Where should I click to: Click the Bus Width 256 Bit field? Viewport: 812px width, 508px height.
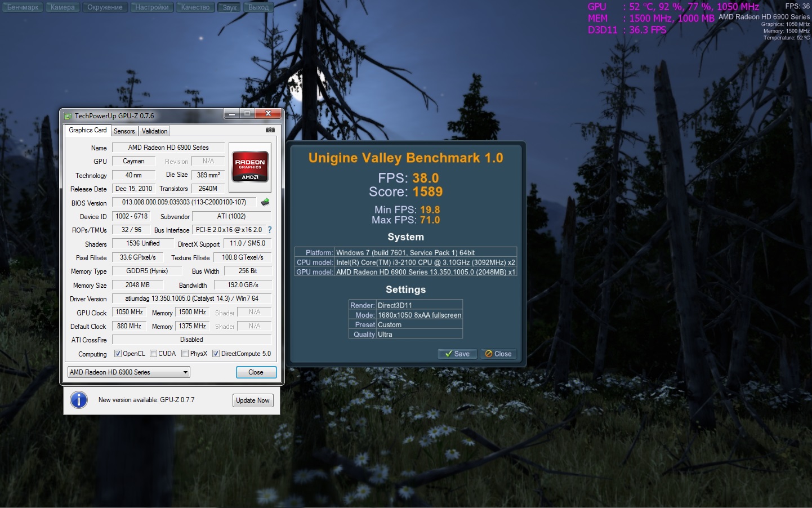pos(248,271)
